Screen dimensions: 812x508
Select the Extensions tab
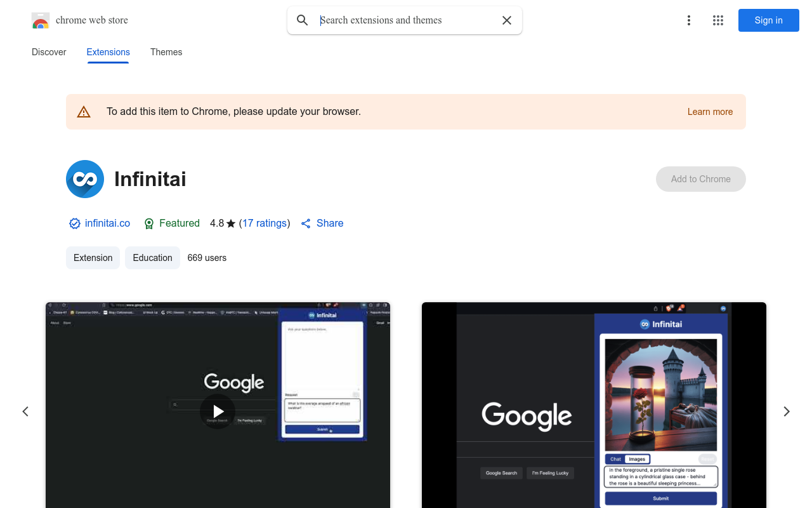tap(108, 52)
